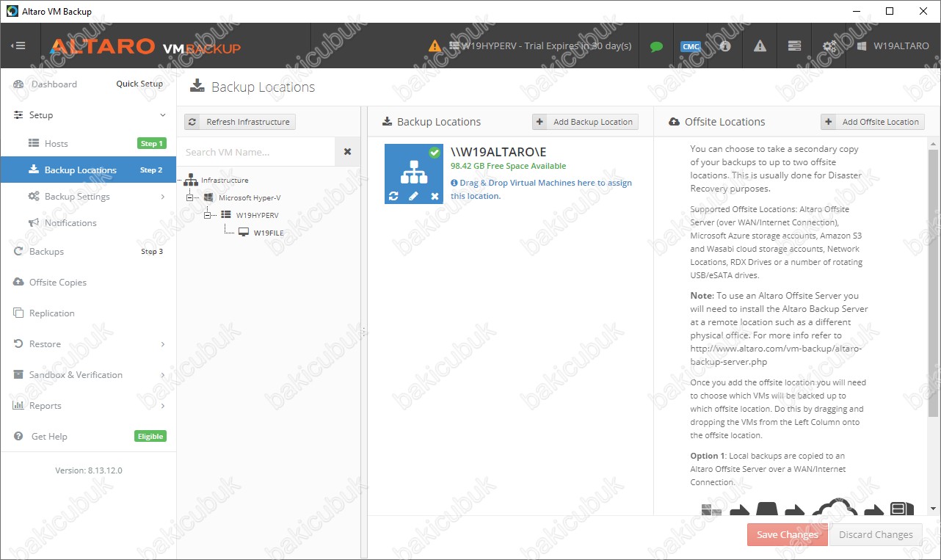This screenshot has width=941, height=560.
Task: Collapse the Setup section
Action: coord(163,115)
